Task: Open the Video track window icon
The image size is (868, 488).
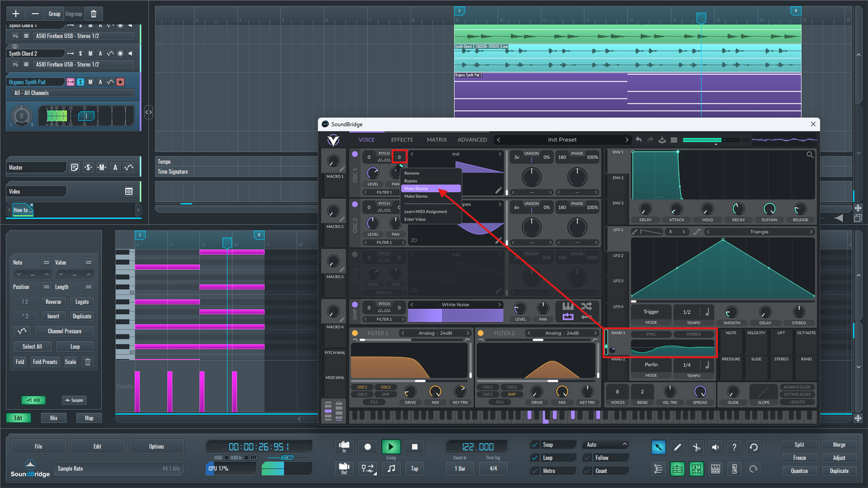Action: (x=129, y=192)
